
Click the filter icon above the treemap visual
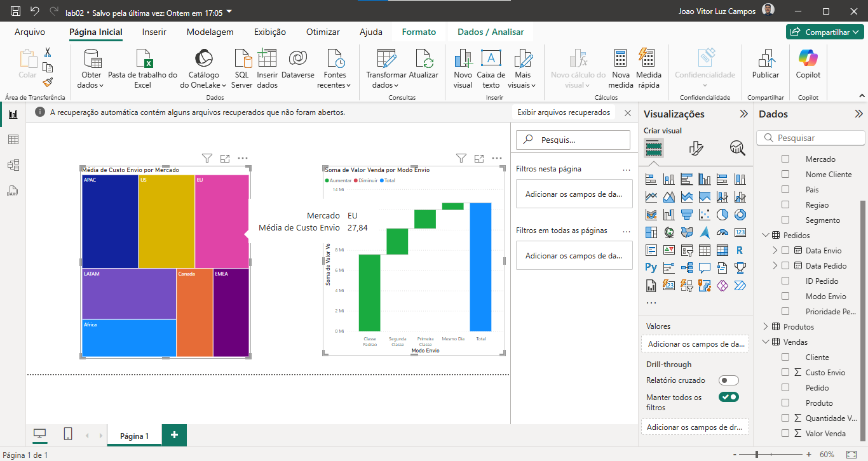(207, 158)
